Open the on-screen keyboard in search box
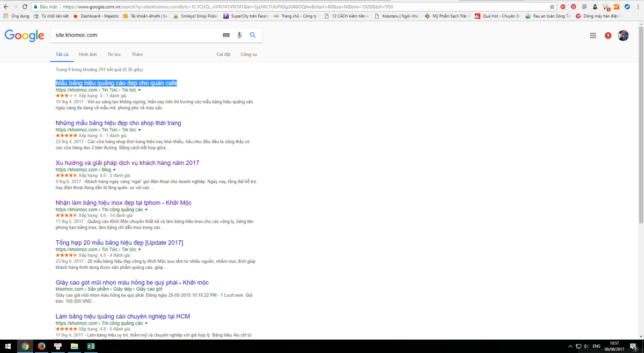 click(226, 35)
